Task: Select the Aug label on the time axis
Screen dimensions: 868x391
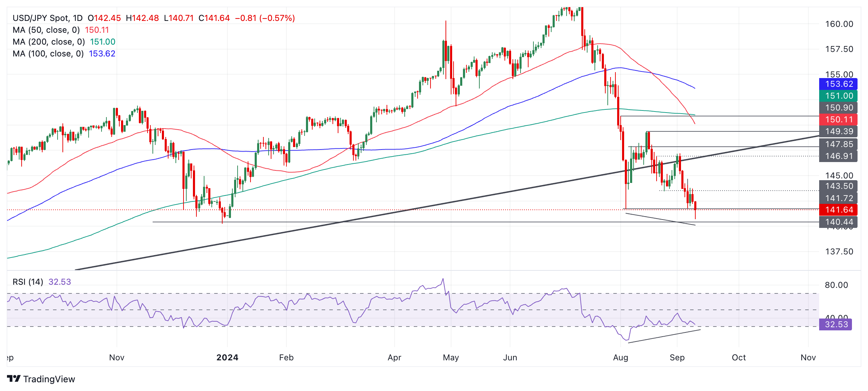Action: coord(621,358)
